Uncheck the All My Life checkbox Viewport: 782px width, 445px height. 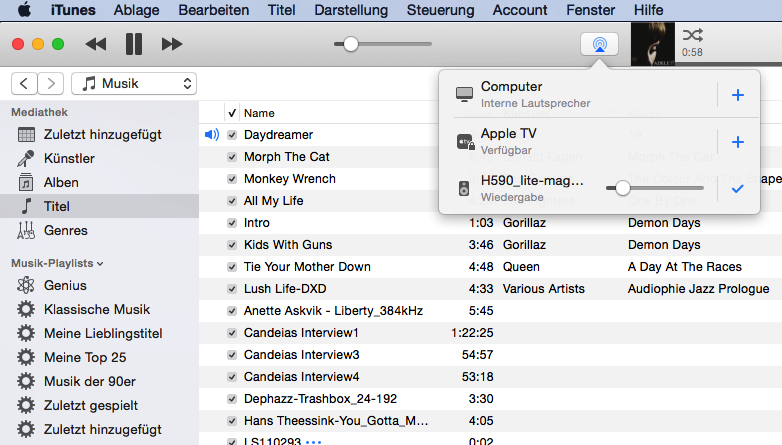[x=232, y=201]
